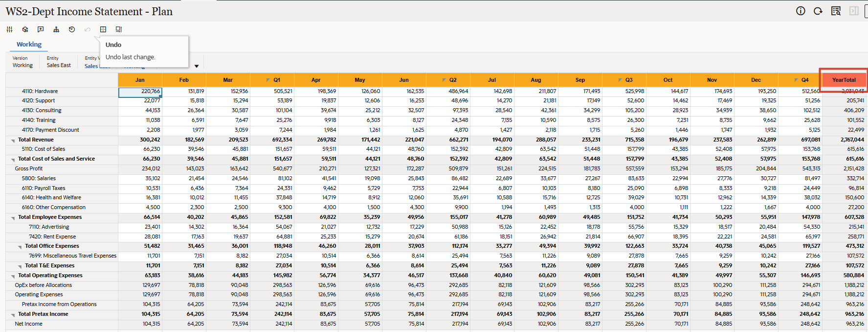Select the 7420: Rent Expense row label
The height and width of the screenshot is (332, 868).
click(52, 237)
